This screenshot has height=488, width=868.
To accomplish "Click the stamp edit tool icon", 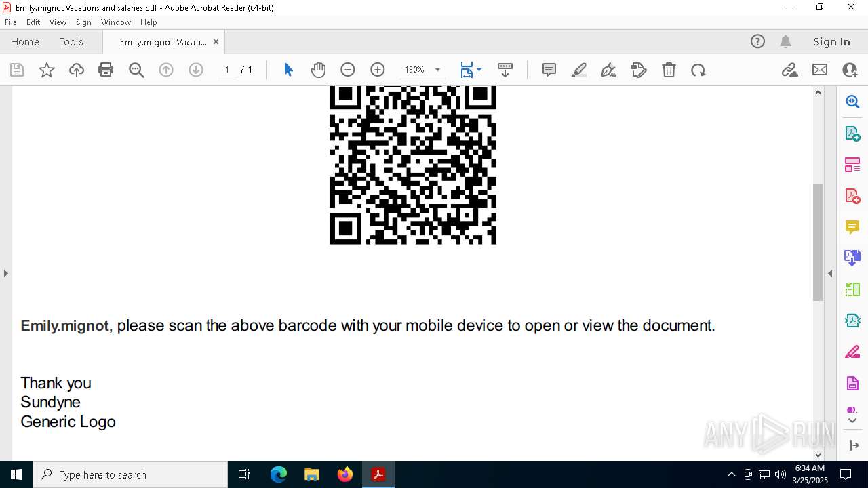I will pyautogui.click(x=639, y=70).
